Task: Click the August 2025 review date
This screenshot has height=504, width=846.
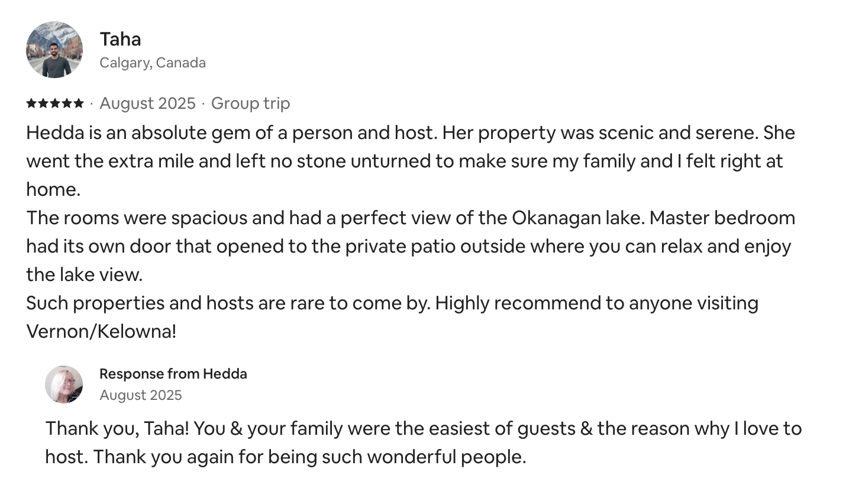Action: (x=147, y=104)
